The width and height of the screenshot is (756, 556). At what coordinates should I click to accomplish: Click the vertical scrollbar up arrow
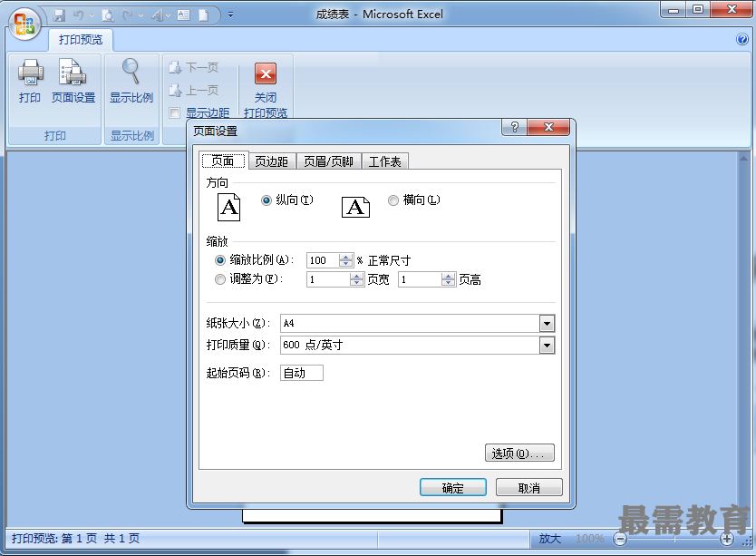coord(744,159)
